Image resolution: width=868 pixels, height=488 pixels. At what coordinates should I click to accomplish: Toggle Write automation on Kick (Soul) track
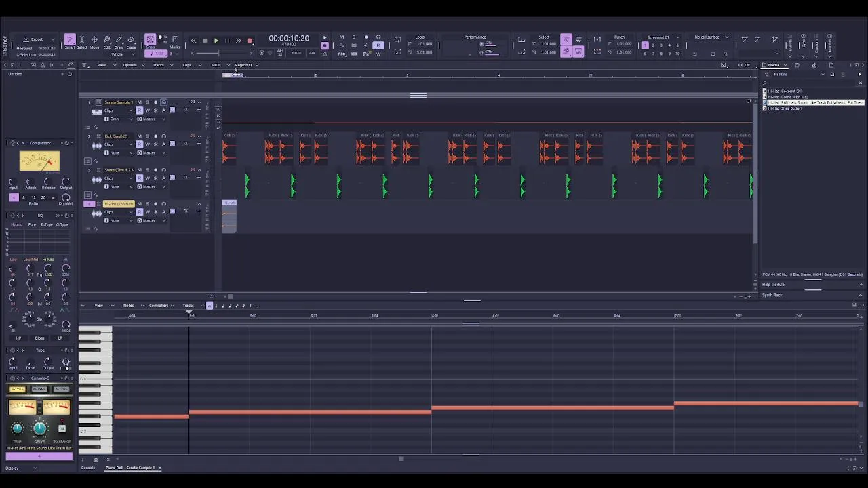[x=147, y=144]
